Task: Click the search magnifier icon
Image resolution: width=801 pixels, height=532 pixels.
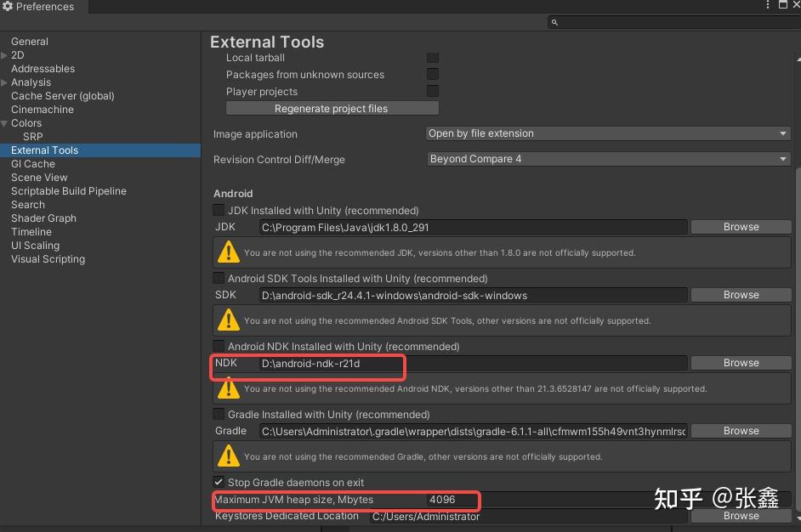Action: pos(554,23)
